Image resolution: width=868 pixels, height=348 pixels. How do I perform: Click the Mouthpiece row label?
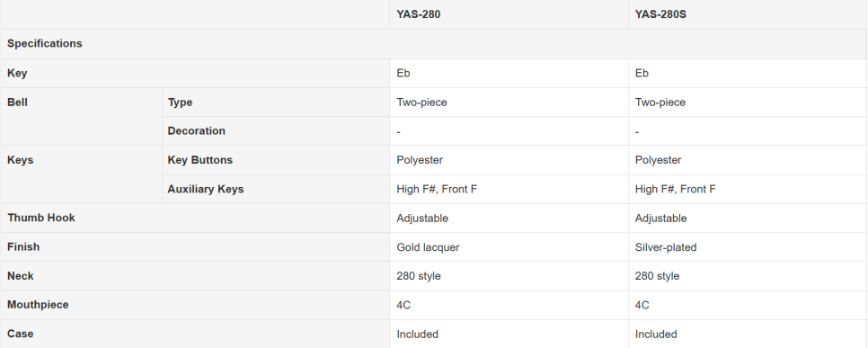38,305
